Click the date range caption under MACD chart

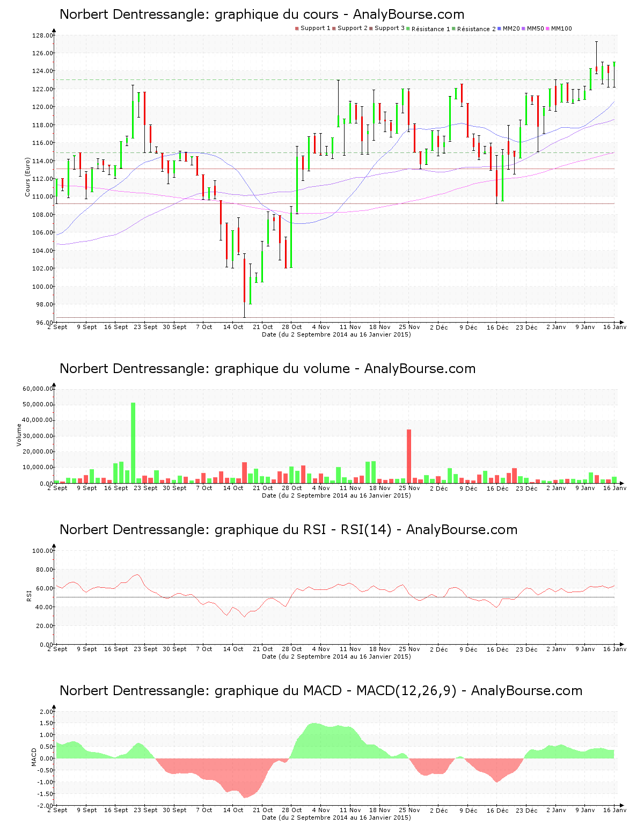(x=336, y=818)
